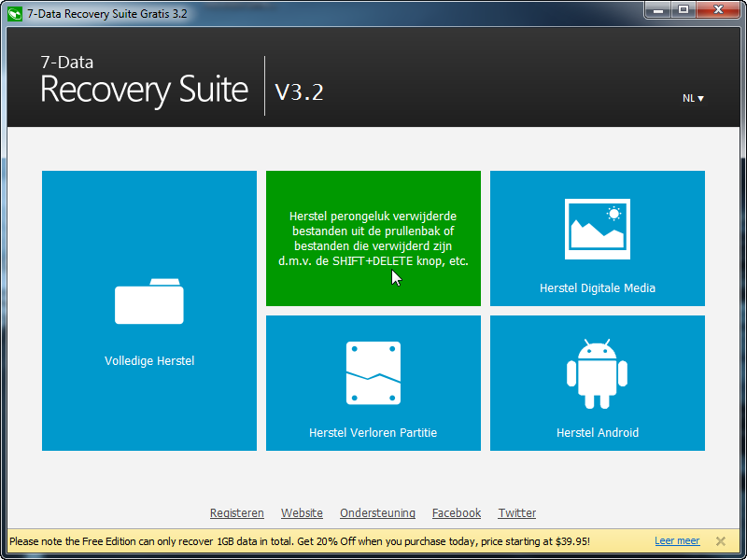Dismiss the yellow Free Edition notice
The image size is (747, 560).
721,541
